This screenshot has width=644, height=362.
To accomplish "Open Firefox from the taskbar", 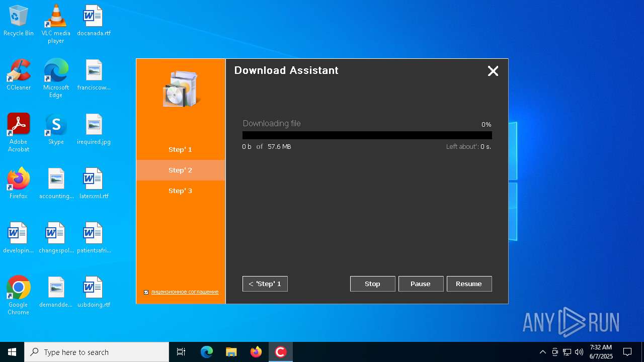I will point(256,352).
